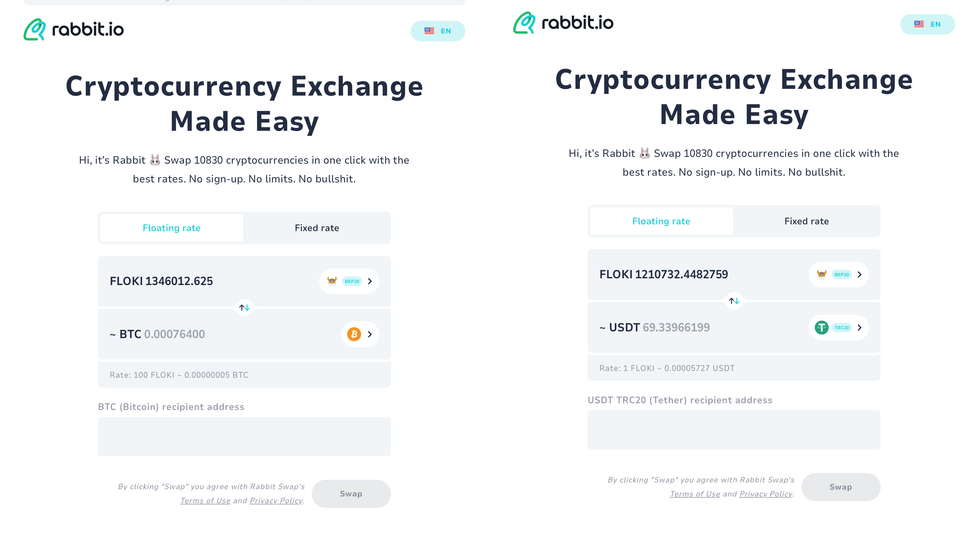Select the Floating rate tab on the left form
This screenshot has height=544, width=980.
[x=171, y=228]
